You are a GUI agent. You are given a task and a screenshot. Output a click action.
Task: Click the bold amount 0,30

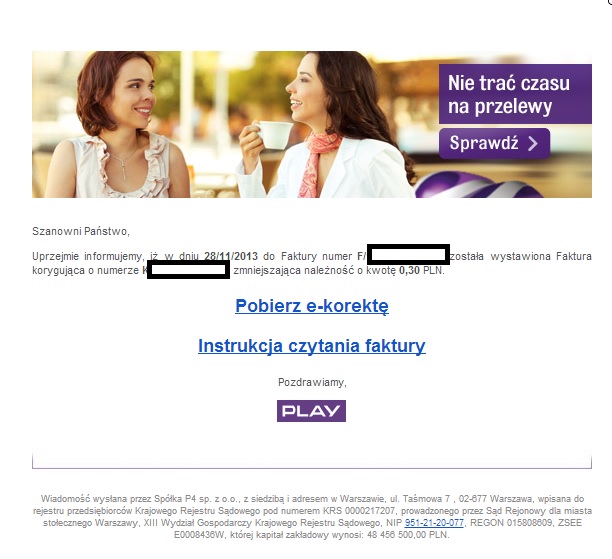click(x=409, y=271)
